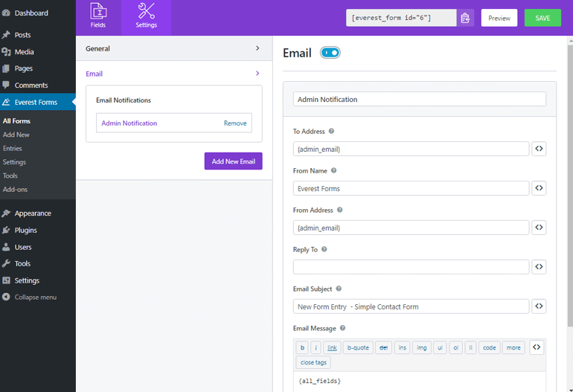Screen dimensions: 573x392
Task: Click the Add New Email button
Action: click(x=233, y=161)
